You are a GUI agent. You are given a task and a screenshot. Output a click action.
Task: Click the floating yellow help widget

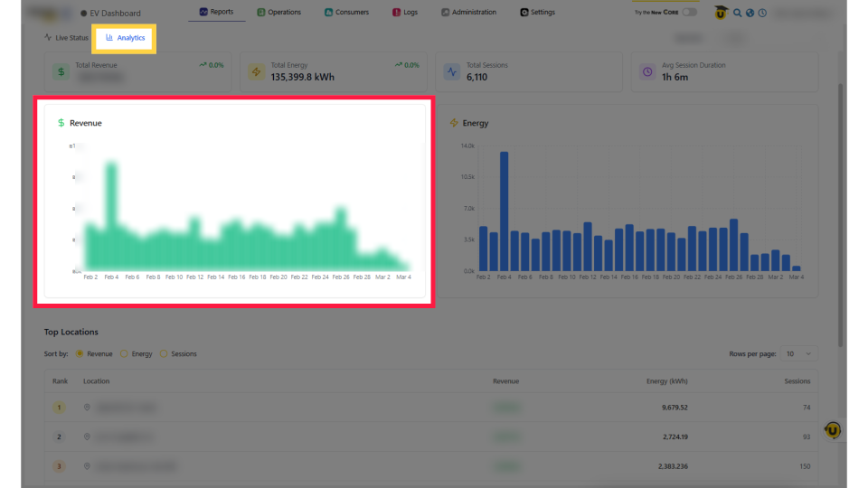[x=833, y=431]
